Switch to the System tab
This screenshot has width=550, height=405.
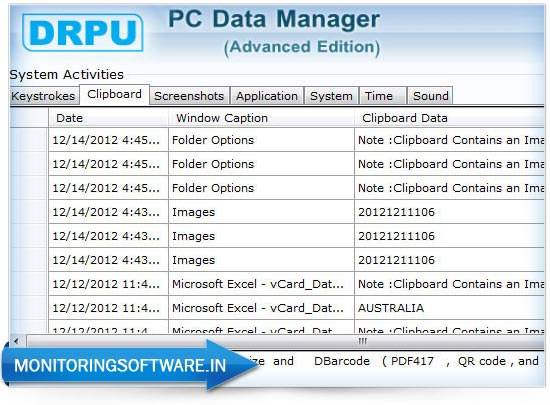[x=331, y=96]
